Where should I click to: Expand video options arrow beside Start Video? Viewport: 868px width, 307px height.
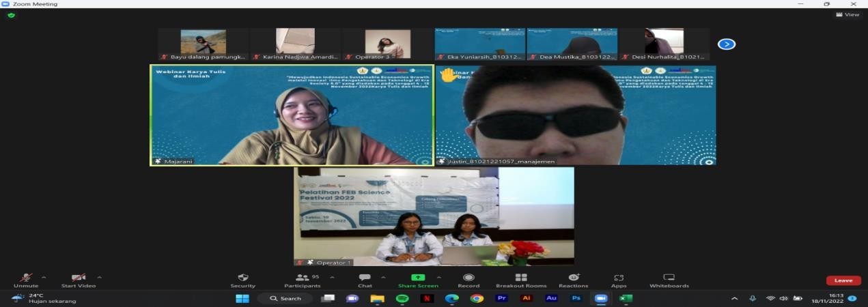pyautogui.click(x=99, y=277)
